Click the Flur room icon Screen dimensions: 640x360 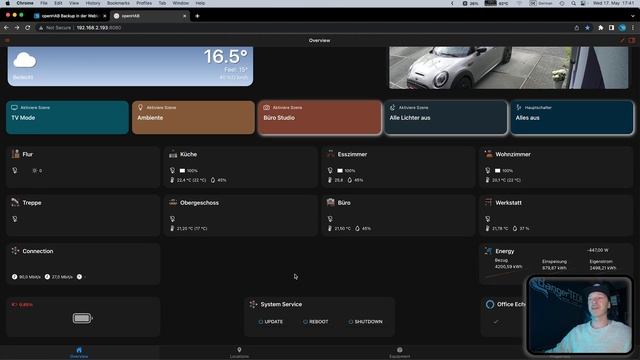click(16, 154)
